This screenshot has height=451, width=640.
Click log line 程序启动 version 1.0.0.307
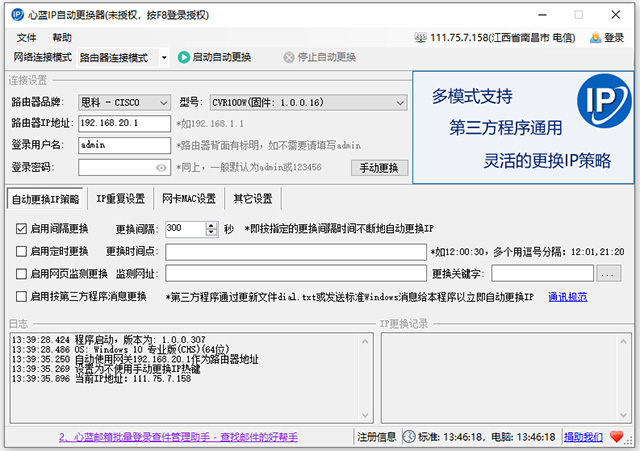109,340
